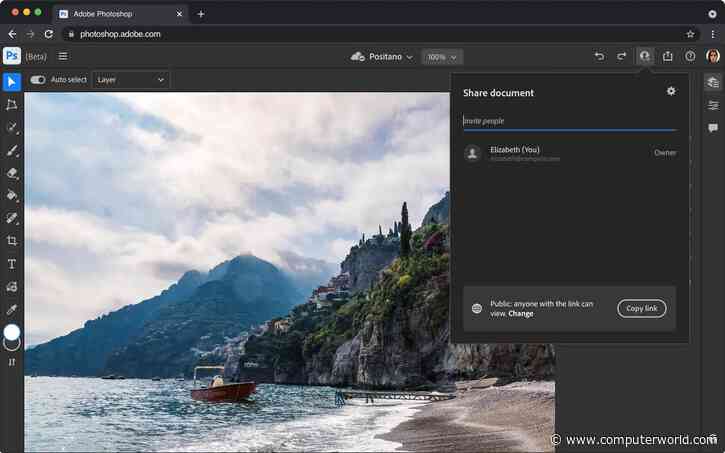Open the user profile avatar
This screenshot has height=453, width=725.
point(713,56)
